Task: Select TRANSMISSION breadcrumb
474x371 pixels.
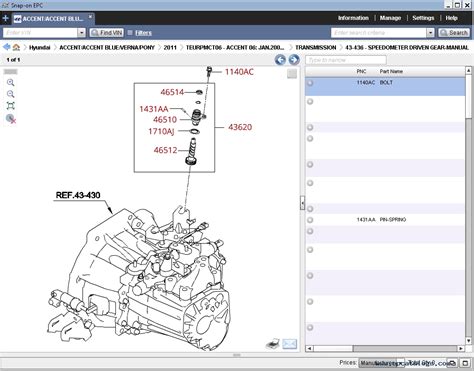Action: pos(316,47)
